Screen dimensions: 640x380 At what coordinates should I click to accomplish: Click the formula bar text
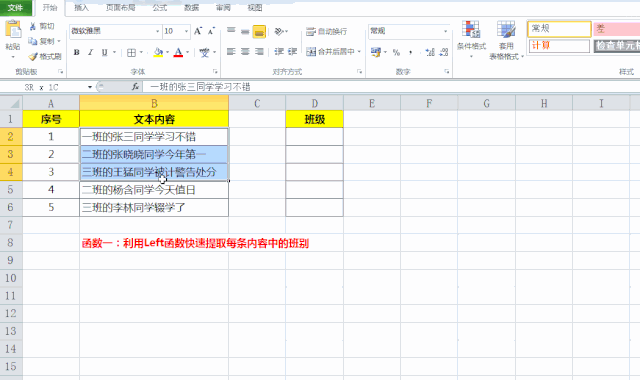[200, 87]
